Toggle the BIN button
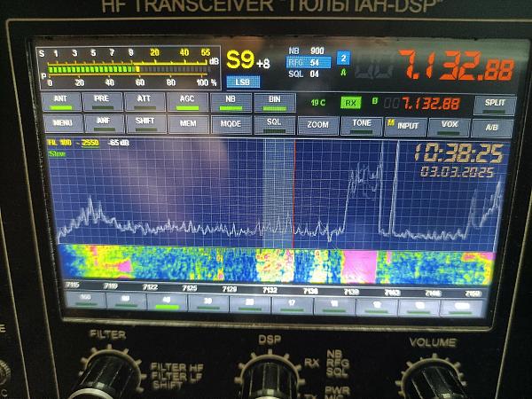Image resolution: width=532 pixels, height=399 pixels. click(275, 103)
